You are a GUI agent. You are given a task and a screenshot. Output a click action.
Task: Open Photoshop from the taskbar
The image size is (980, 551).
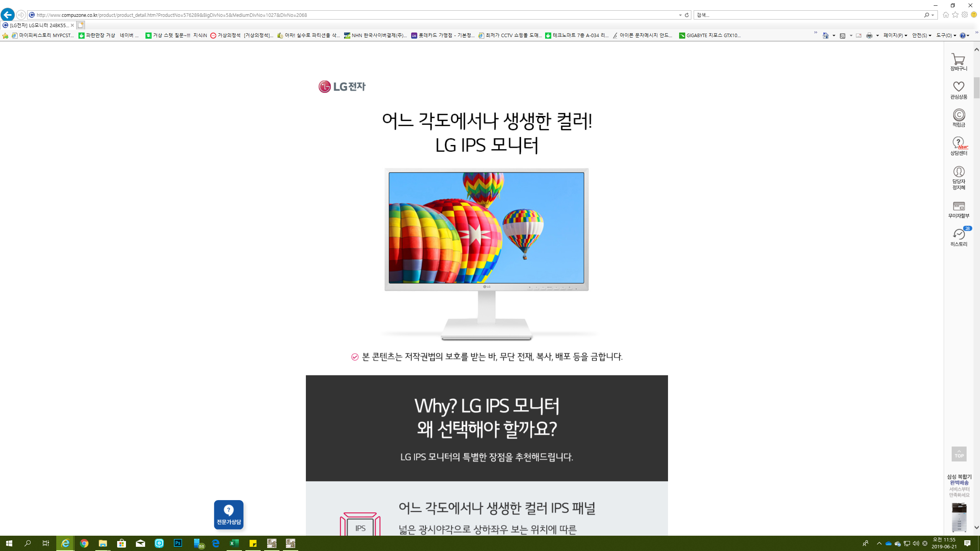(x=178, y=543)
